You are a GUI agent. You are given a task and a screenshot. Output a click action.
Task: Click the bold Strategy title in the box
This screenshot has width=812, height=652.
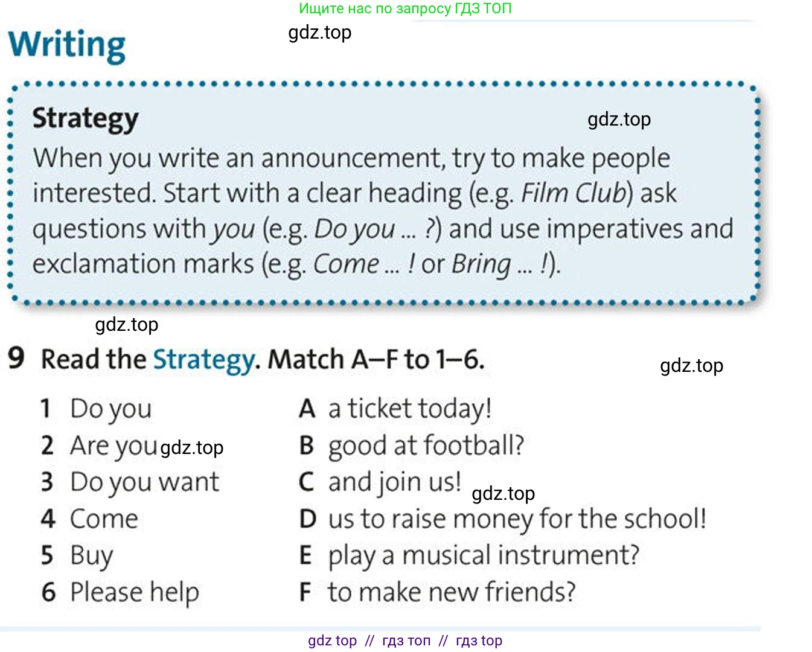click(x=85, y=119)
